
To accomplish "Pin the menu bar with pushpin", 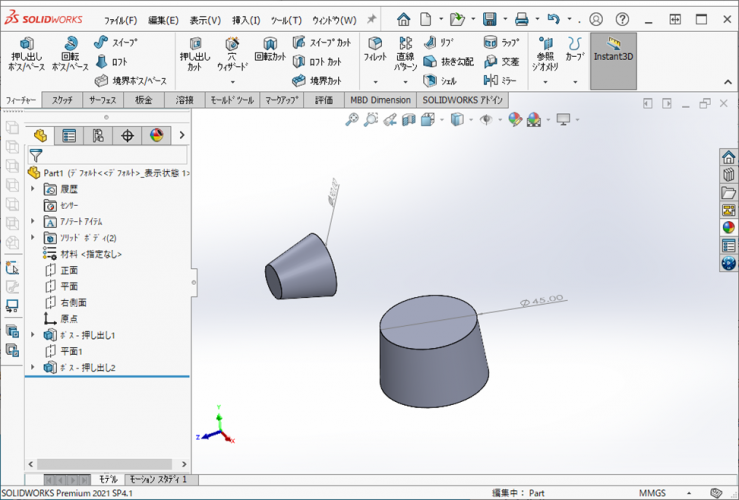I will (372, 20).
